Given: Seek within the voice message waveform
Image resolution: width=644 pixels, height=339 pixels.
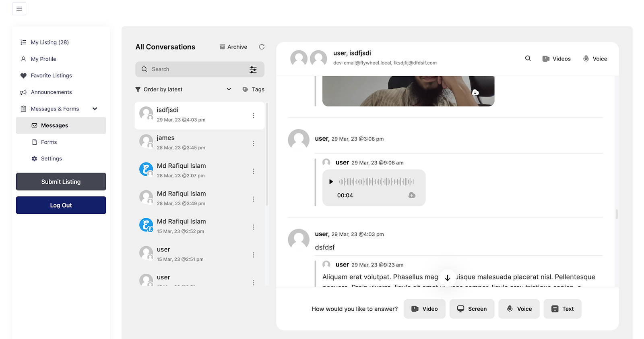Looking at the screenshot, I should [376, 182].
